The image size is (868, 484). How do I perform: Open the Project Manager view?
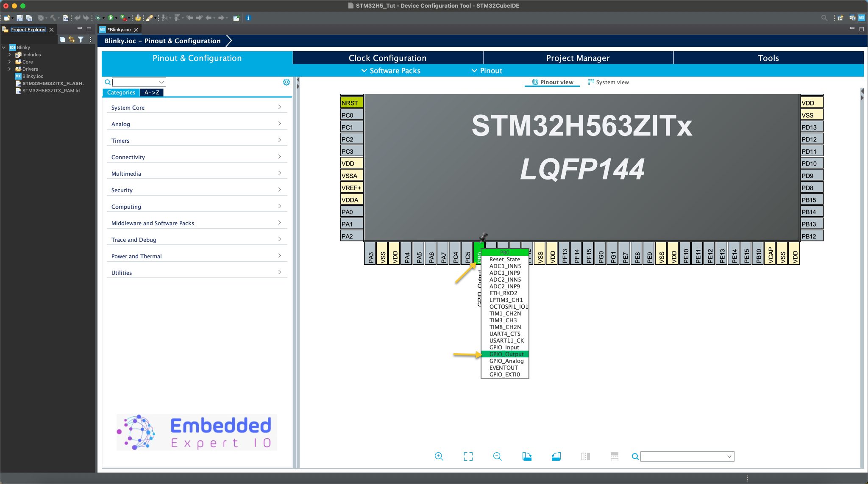[x=578, y=58]
